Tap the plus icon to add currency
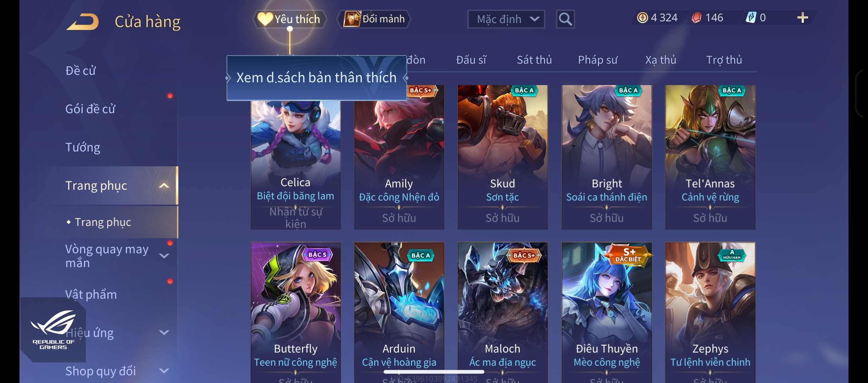This screenshot has height=383, width=868. [x=802, y=18]
